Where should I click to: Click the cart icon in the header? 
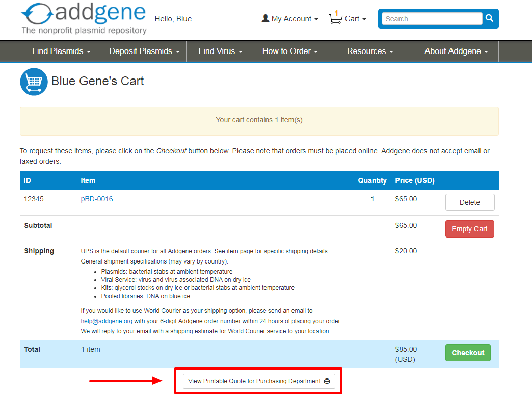[x=335, y=17]
